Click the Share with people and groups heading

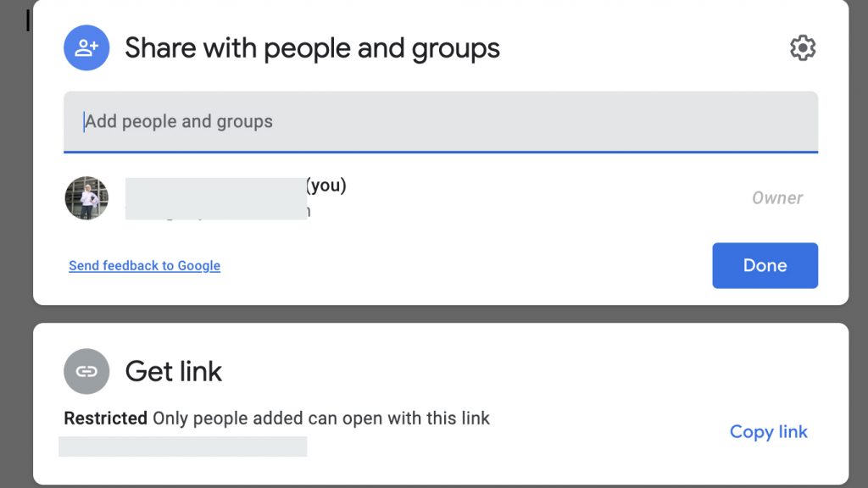312,48
